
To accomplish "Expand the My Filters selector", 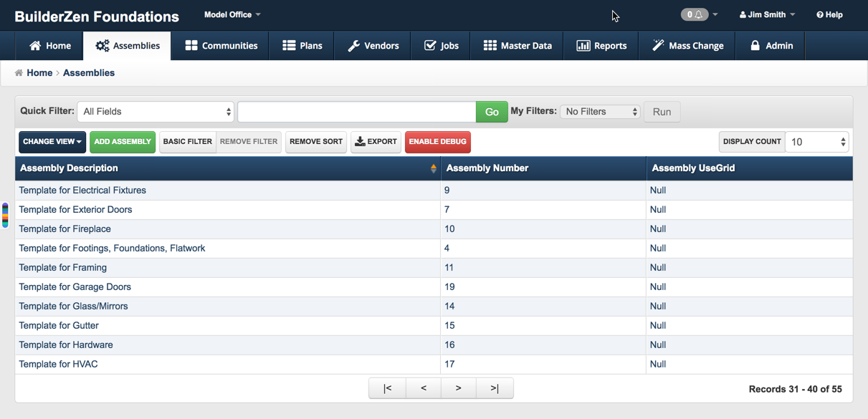I will coord(600,112).
